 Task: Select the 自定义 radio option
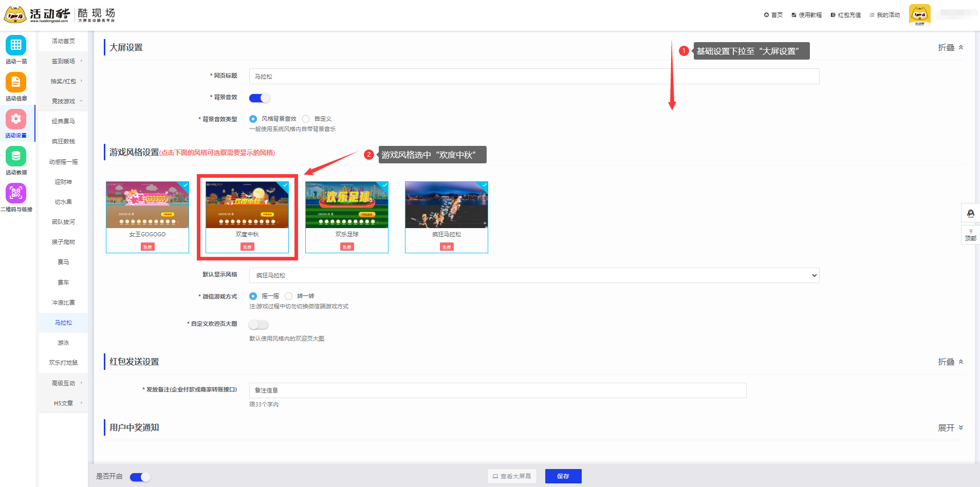point(306,119)
